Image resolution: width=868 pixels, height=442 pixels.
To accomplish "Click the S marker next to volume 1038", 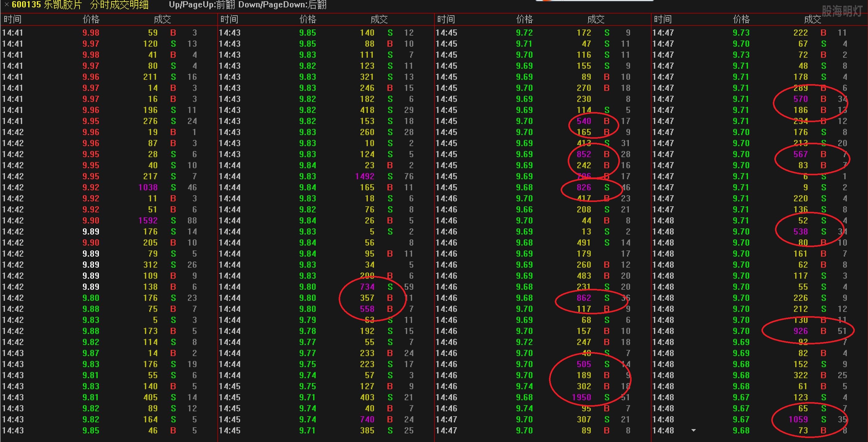I will coord(173,187).
